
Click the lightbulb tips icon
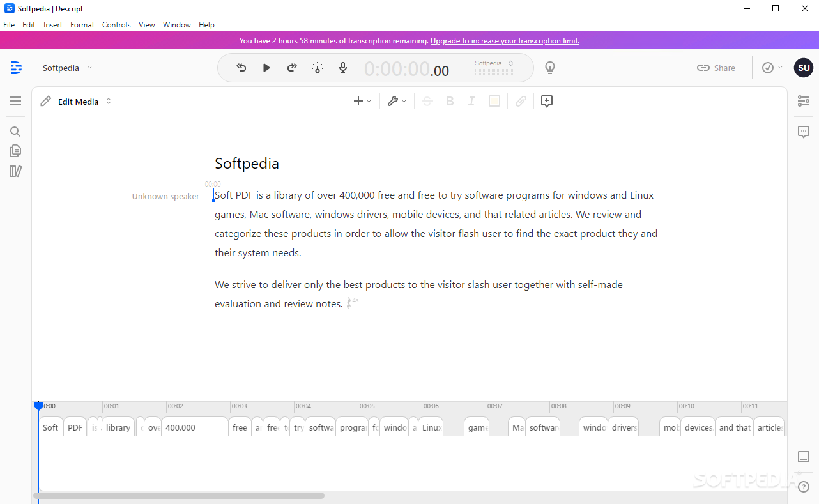coord(549,68)
